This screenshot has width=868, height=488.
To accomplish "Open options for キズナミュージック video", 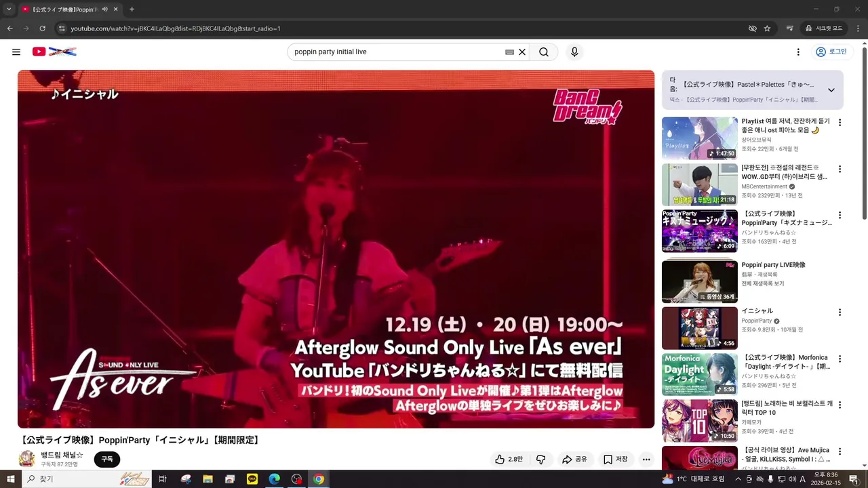I will (x=840, y=215).
